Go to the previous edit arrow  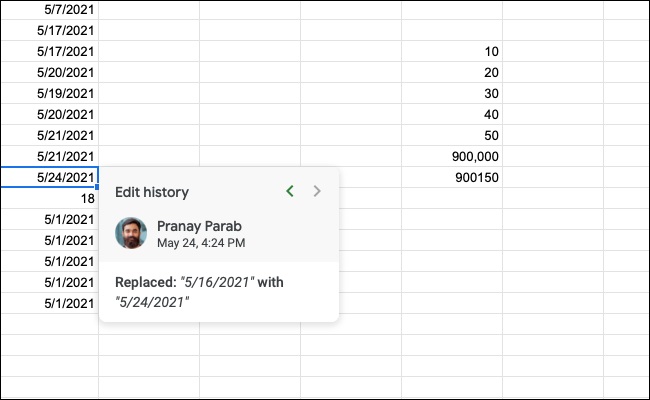(290, 191)
